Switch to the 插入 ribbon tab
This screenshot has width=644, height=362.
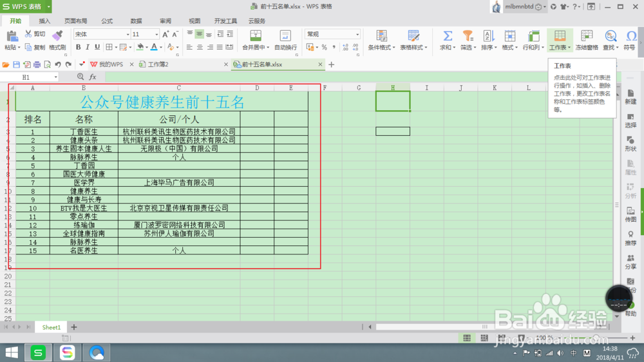[44, 21]
